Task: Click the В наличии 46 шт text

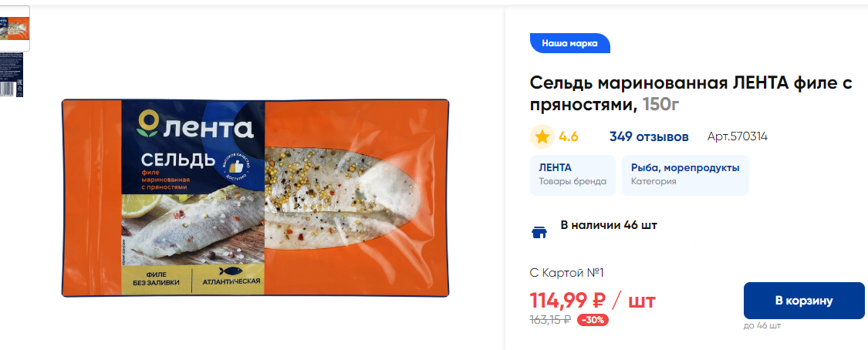Action: tap(609, 225)
